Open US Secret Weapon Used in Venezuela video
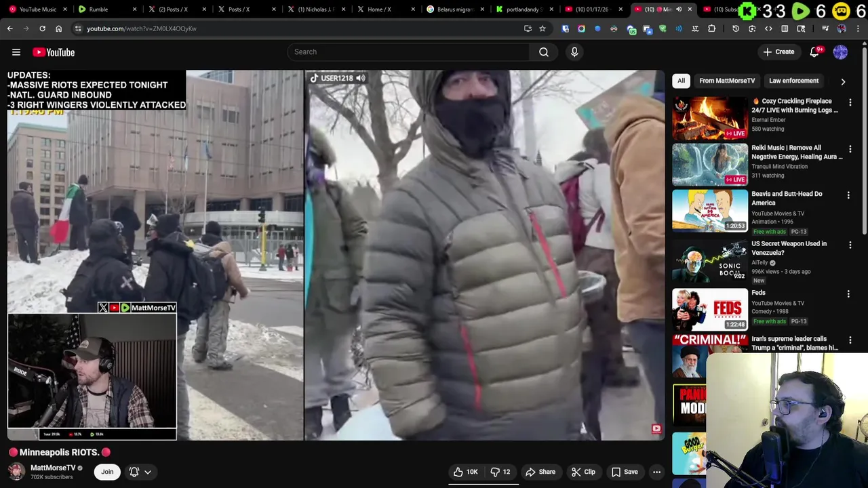The width and height of the screenshot is (868, 488). [789, 248]
